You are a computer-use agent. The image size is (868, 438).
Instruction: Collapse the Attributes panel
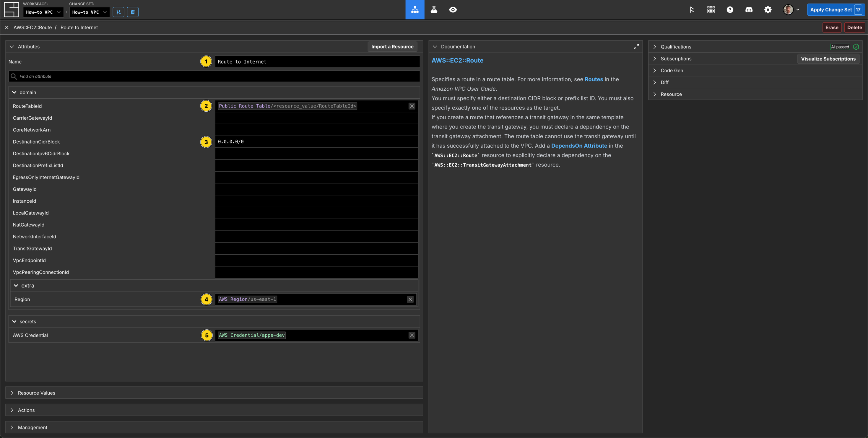coord(12,46)
